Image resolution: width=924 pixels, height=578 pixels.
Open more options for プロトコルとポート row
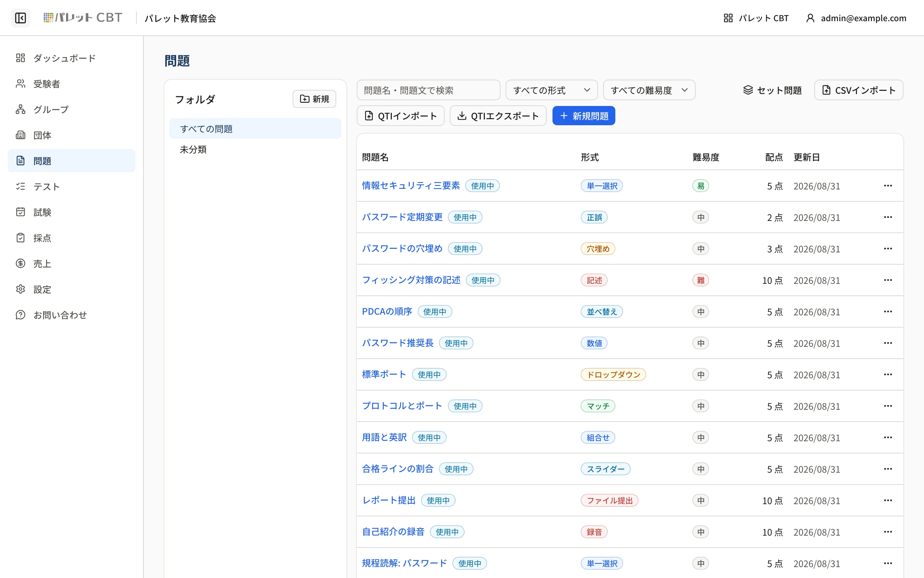tap(888, 406)
